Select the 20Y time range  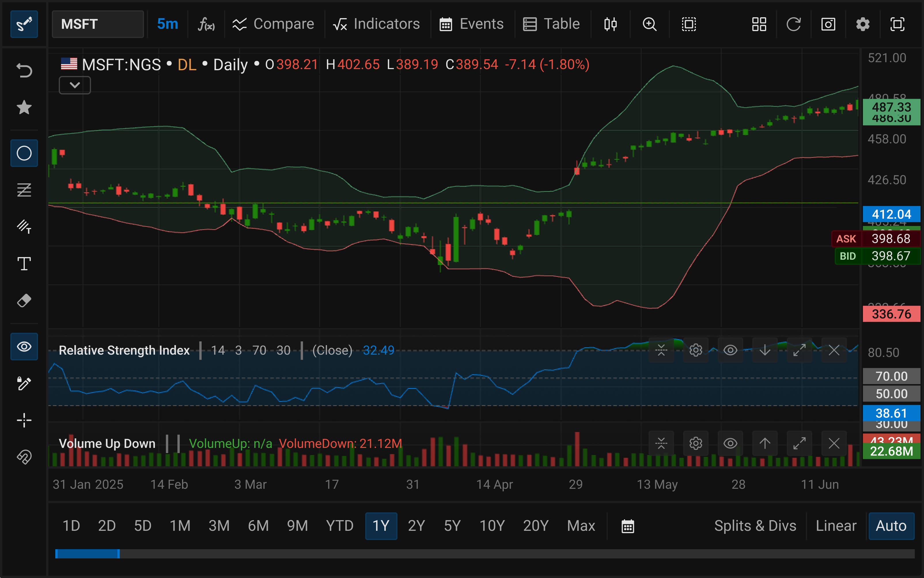pyautogui.click(x=536, y=526)
